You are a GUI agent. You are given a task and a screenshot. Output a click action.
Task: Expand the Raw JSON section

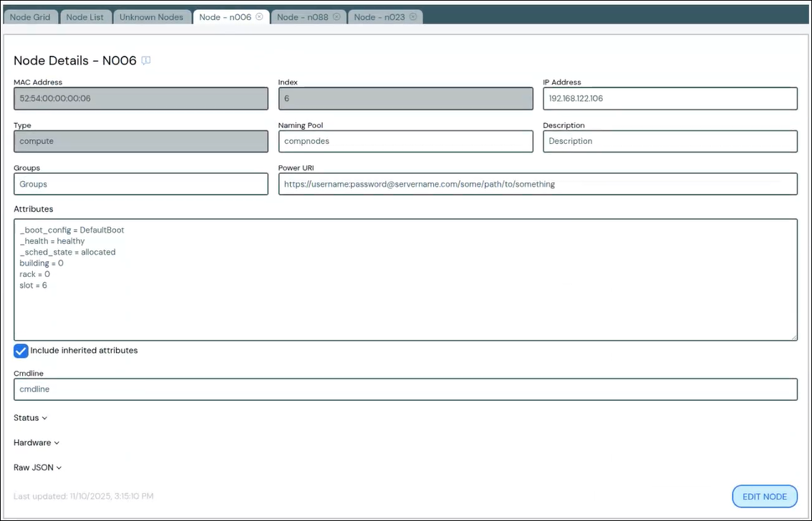pos(37,468)
